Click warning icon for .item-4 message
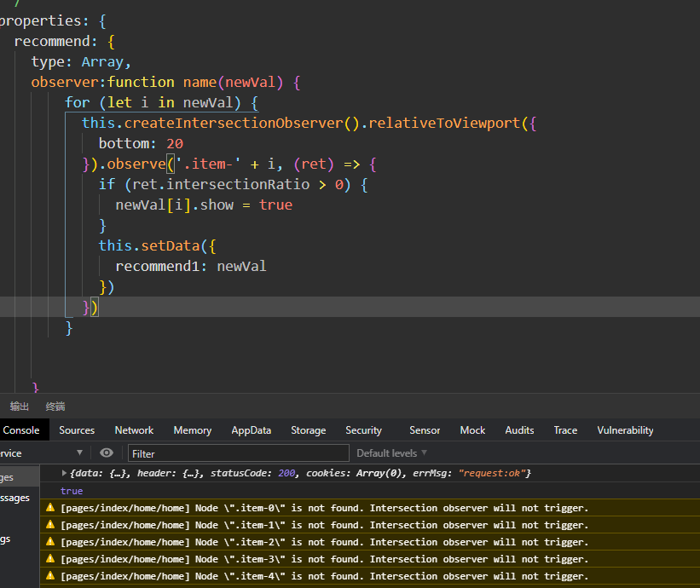 [x=50, y=575]
